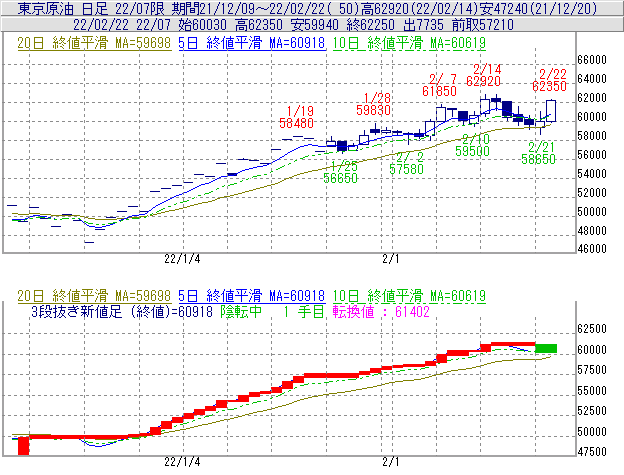Click the 高62920(22/02/14) period high text
Viewport: 624px width, 475px height.
click(419, 8)
